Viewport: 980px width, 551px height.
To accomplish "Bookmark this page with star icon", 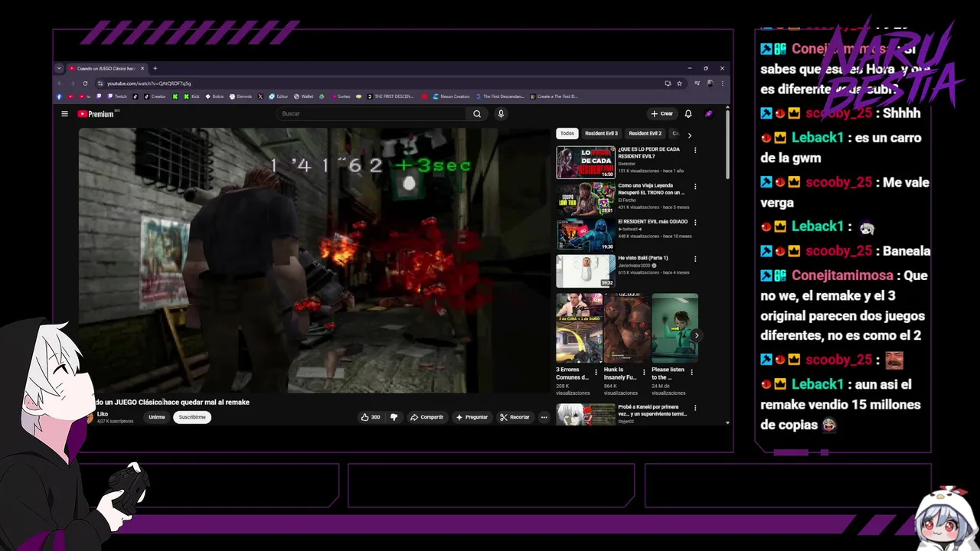I will pos(679,83).
